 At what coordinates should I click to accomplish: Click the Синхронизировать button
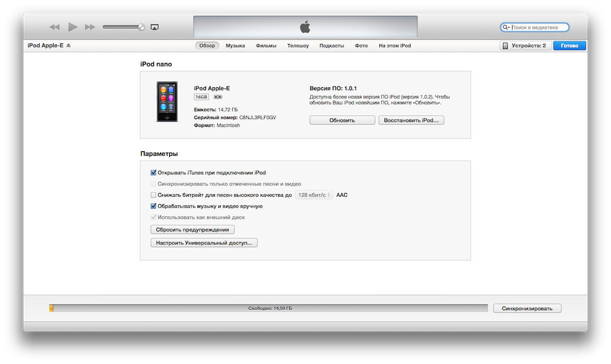(x=527, y=308)
